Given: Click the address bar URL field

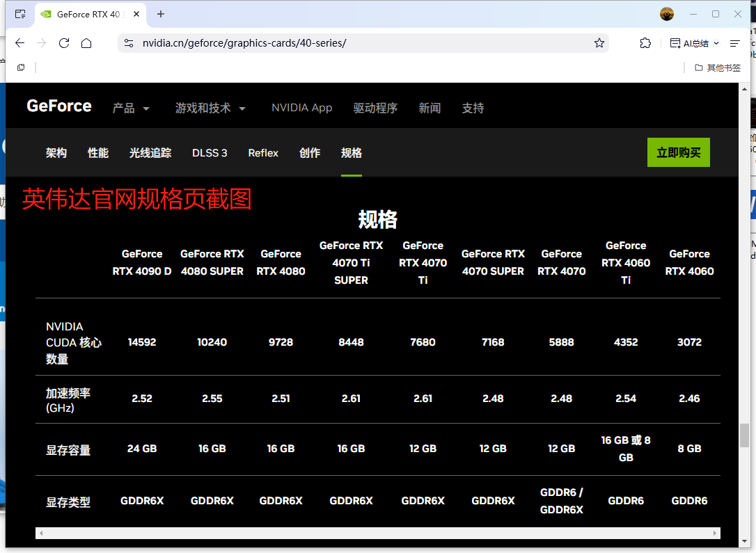Looking at the screenshot, I should (x=363, y=43).
